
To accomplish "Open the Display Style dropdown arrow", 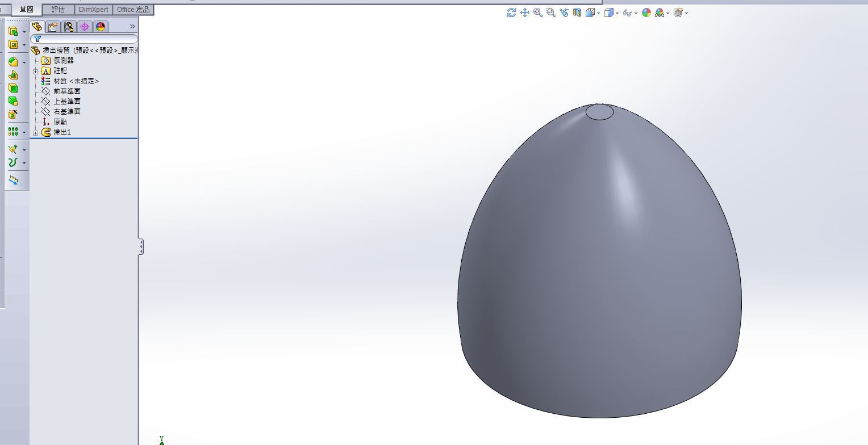I will tap(617, 13).
